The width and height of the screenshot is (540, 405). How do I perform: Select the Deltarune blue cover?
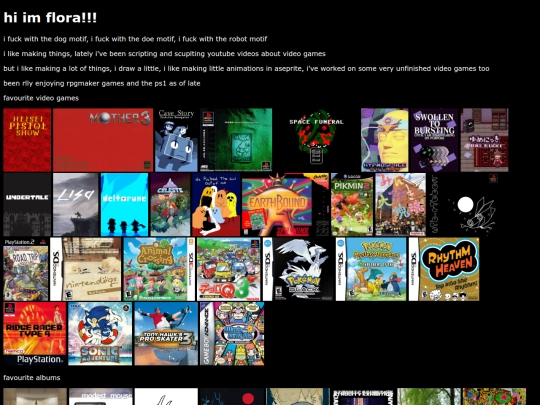click(x=124, y=205)
